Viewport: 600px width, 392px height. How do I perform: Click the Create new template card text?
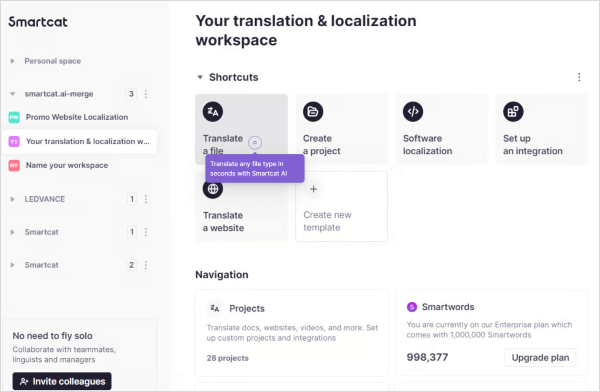pos(327,221)
